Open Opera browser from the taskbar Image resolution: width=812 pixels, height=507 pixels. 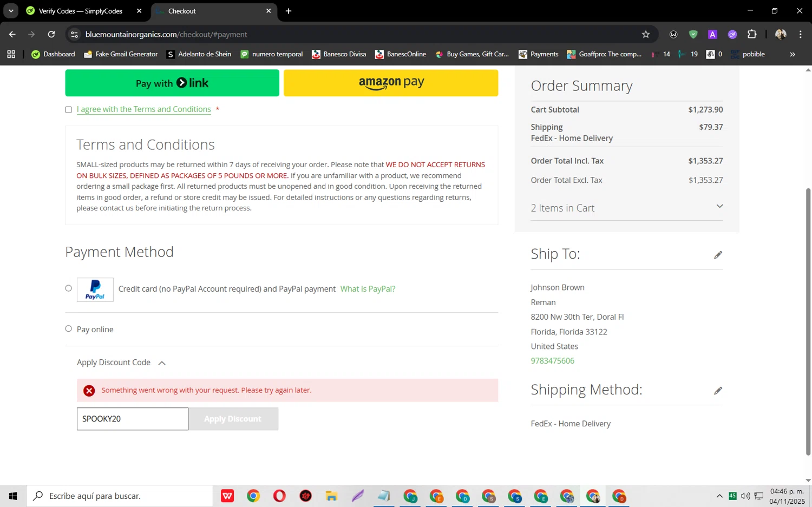click(x=279, y=496)
